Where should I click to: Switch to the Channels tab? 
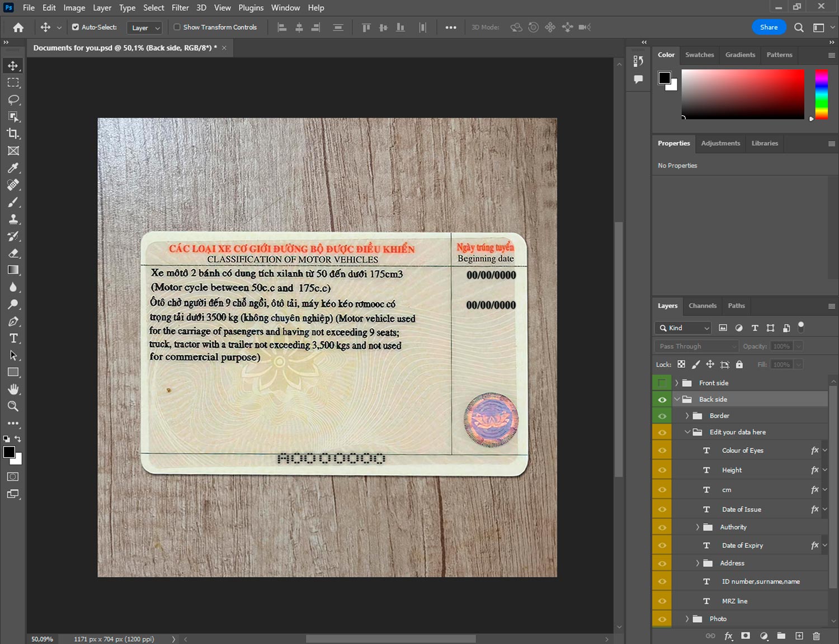[702, 306]
